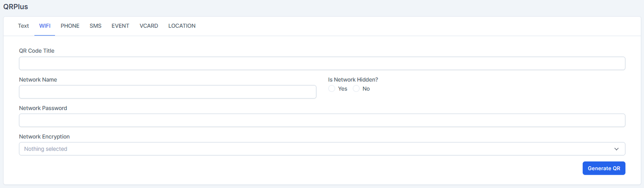Click the QRPlus page heading
This screenshot has width=644, height=188.
[16, 7]
